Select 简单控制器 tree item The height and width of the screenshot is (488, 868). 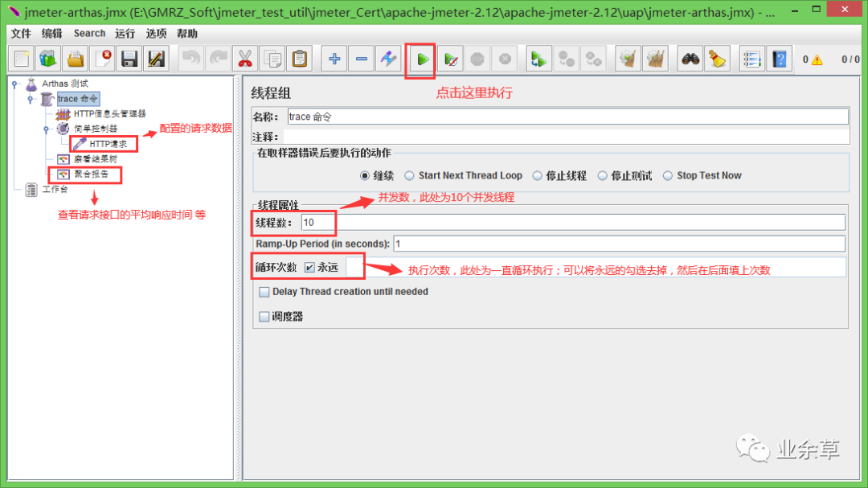point(95,129)
